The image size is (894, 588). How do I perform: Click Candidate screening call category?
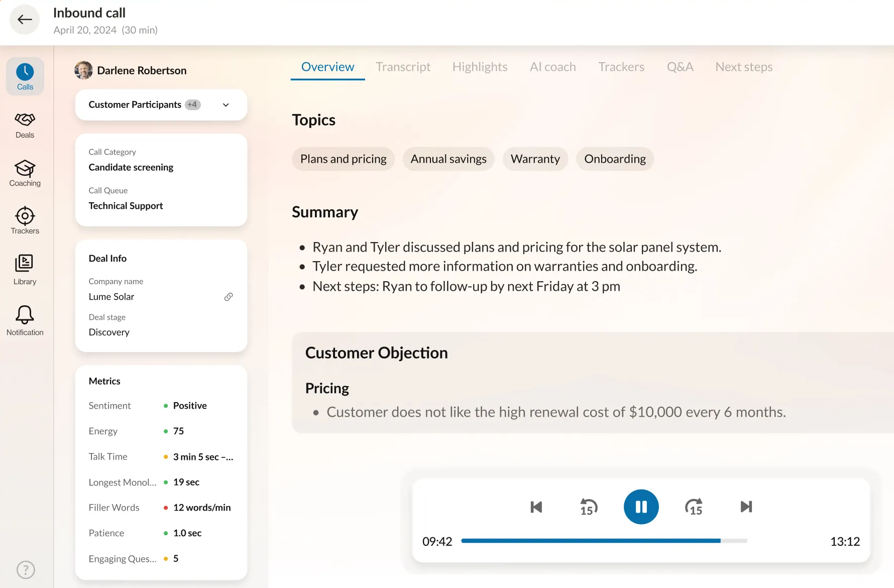coord(131,167)
